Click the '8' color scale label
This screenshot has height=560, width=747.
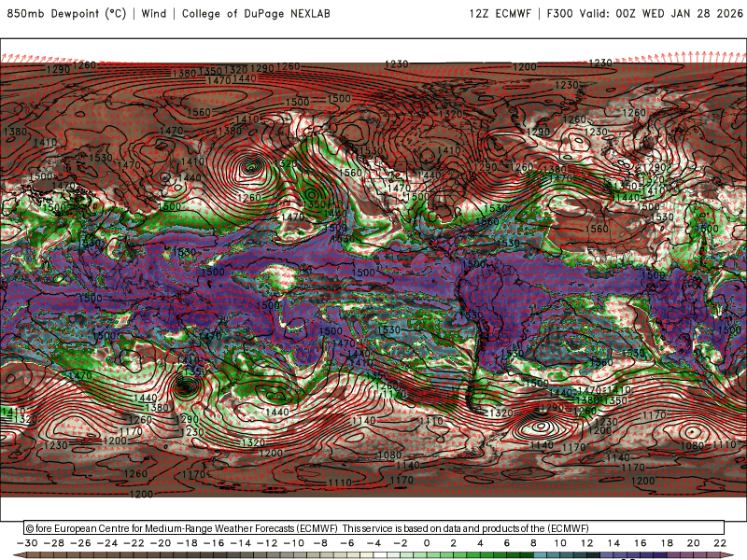[533, 543]
